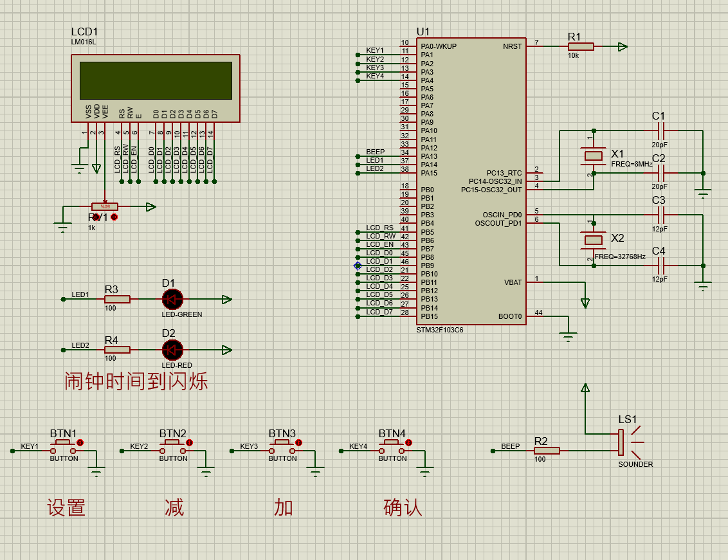Select resistor R2 on the BEEP line
The height and width of the screenshot is (560, 728).
point(547,451)
